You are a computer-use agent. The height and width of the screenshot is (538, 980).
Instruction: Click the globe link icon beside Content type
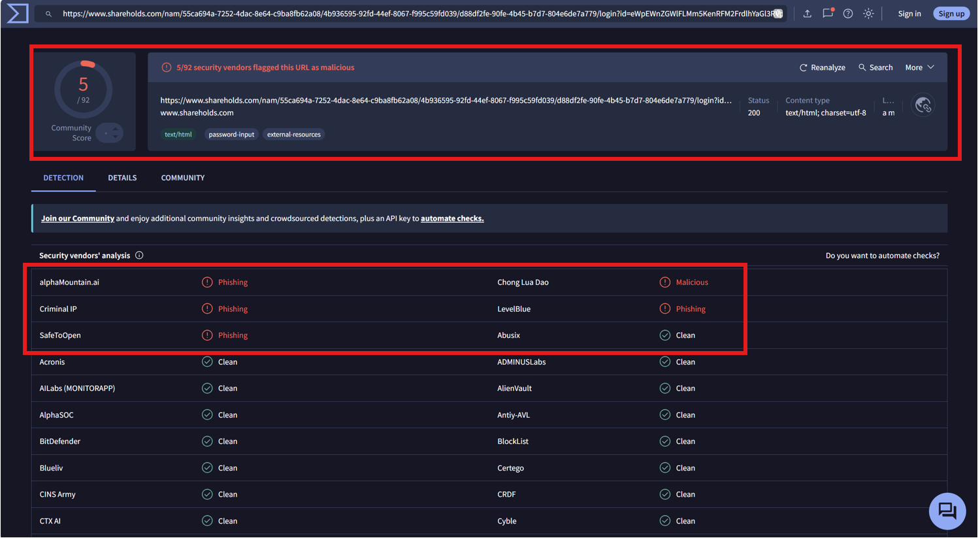(x=923, y=105)
